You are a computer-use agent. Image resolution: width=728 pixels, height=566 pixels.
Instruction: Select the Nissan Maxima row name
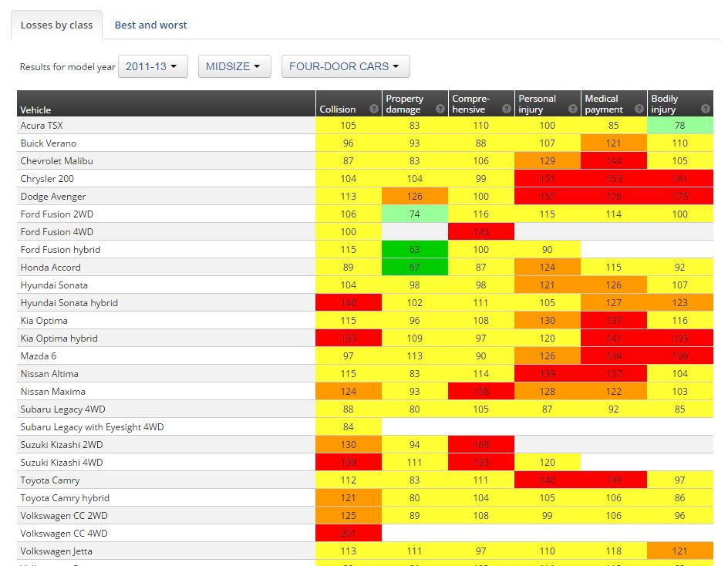tap(53, 392)
